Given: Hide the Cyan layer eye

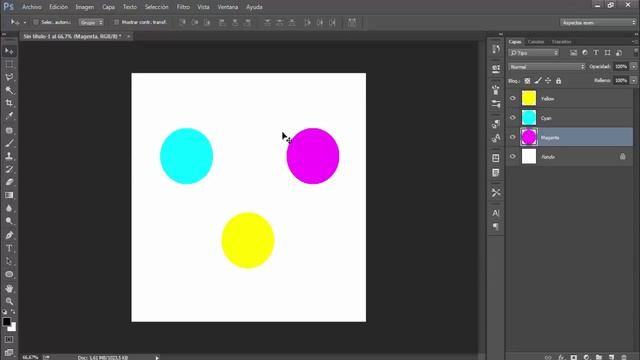Looking at the screenshot, I should pyautogui.click(x=513, y=118).
